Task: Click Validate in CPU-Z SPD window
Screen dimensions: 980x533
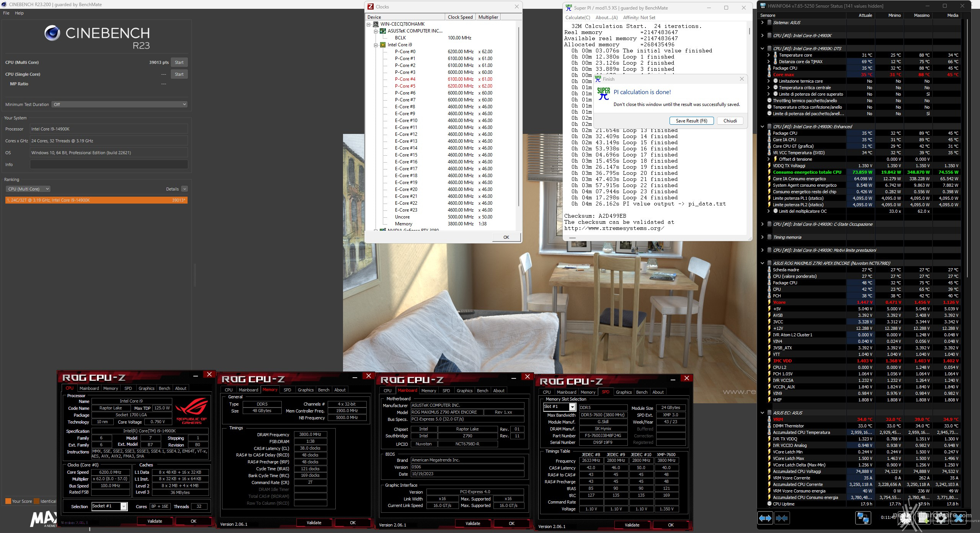Action: coord(632,525)
